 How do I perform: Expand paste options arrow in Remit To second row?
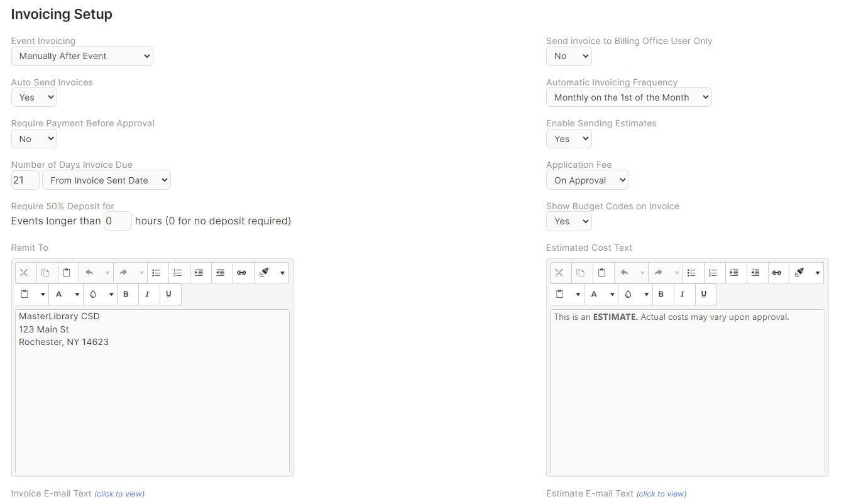43,294
